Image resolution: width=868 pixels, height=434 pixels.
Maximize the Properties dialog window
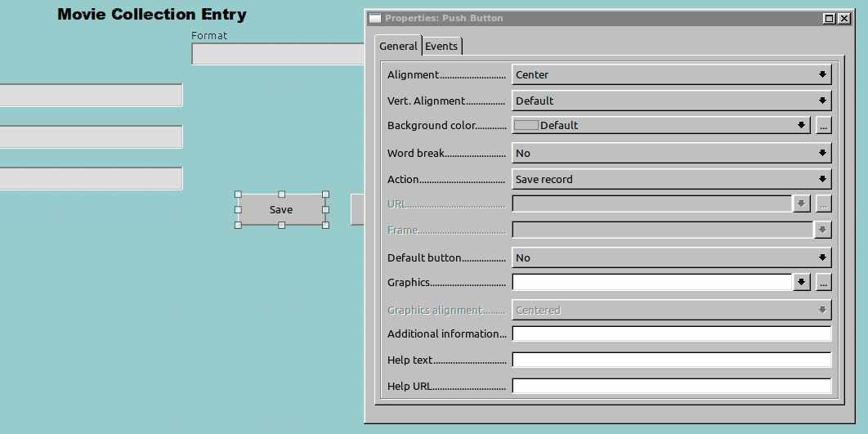[x=830, y=18]
